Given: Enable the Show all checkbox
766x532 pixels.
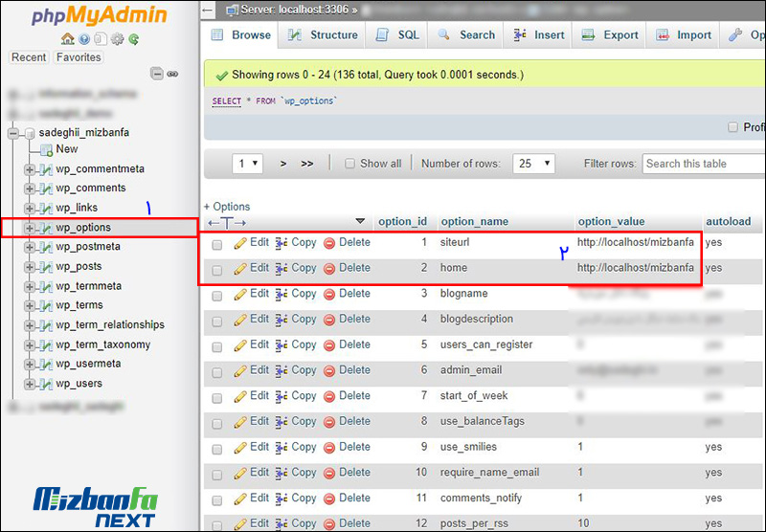Looking at the screenshot, I should coord(349,164).
